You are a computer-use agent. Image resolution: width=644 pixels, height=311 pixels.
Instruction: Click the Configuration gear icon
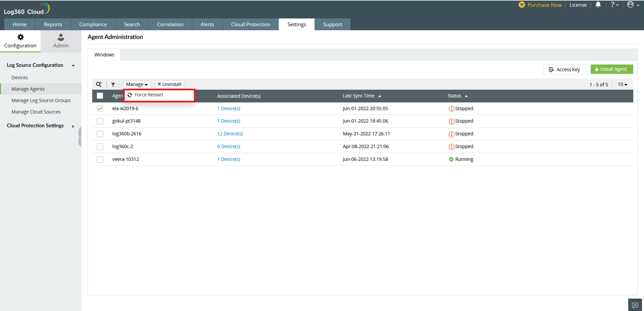pyautogui.click(x=20, y=37)
